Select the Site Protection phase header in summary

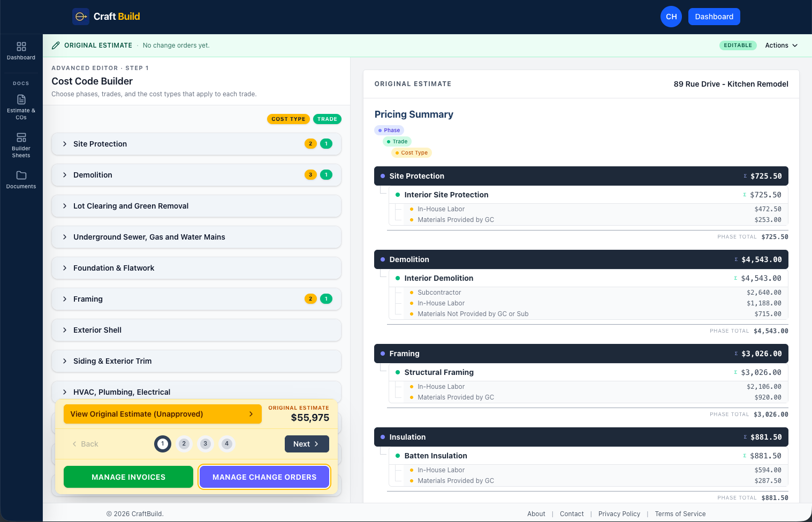pyautogui.click(x=581, y=176)
